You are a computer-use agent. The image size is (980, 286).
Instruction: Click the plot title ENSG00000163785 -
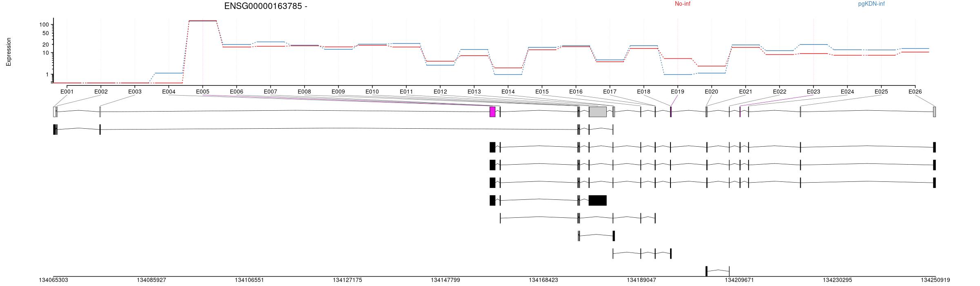pyautogui.click(x=266, y=6)
